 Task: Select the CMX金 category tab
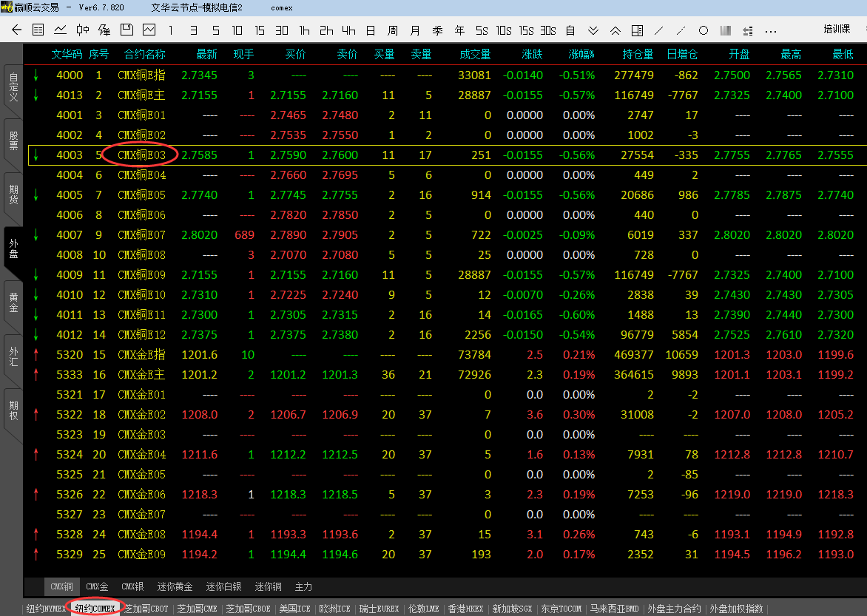click(x=97, y=586)
